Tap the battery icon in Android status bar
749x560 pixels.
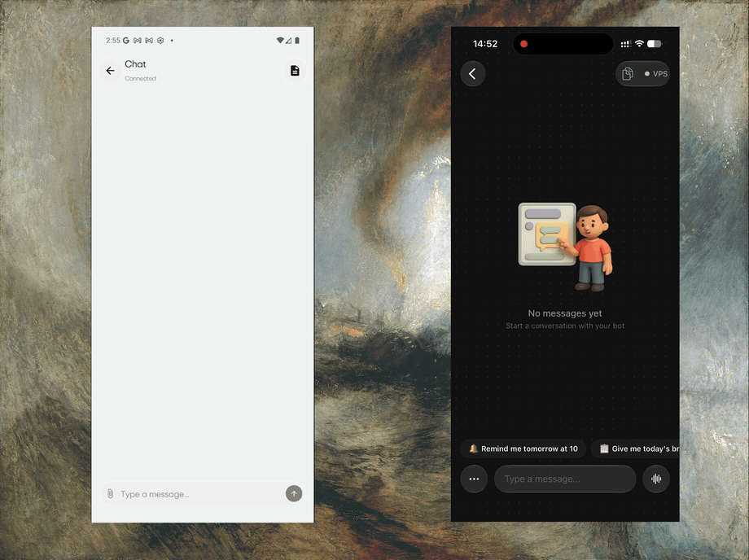coord(297,41)
